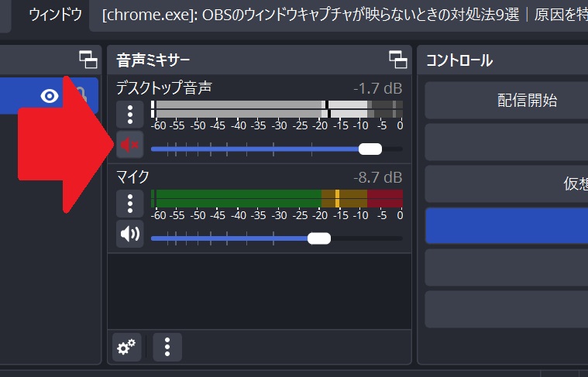Click the 仮想 camera button
The image size is (588, 377).
507,183
